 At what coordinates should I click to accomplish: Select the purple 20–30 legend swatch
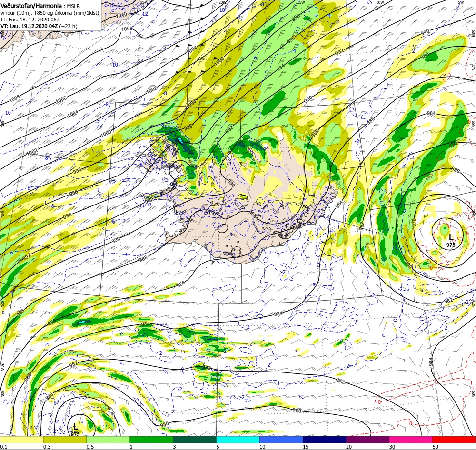pyautogui.click(x=367, y=440)
